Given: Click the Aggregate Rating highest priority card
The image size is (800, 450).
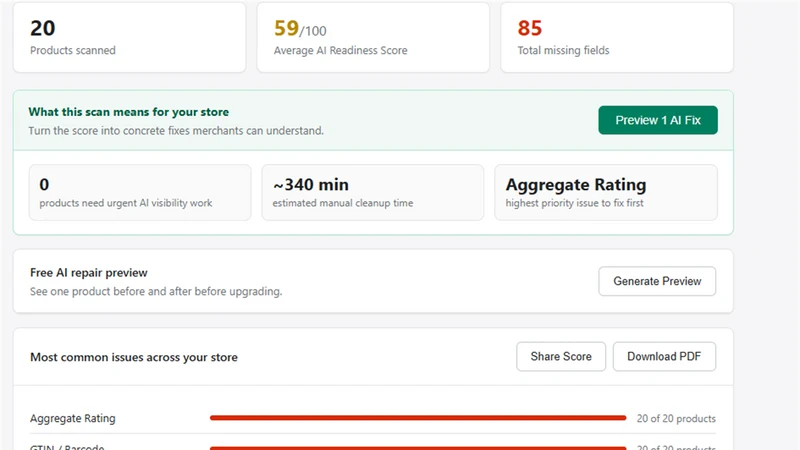Looking at the screenshot, I should 606,192.
